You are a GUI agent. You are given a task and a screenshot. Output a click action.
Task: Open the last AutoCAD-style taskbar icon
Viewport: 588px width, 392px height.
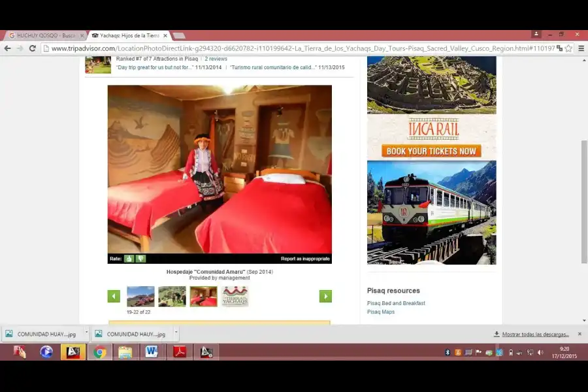point(206,352)
